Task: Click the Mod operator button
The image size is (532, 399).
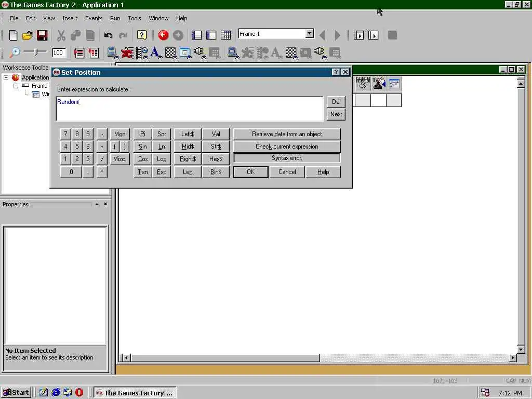Action: point(120,134)
